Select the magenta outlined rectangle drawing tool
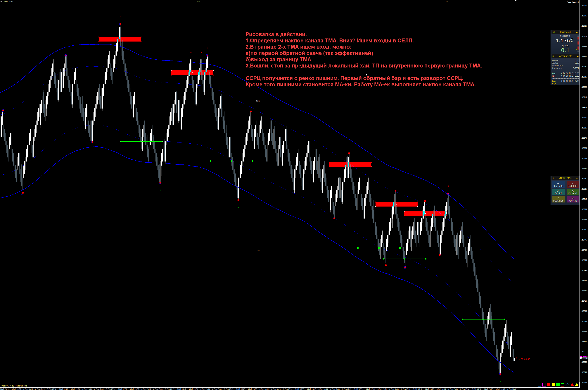Viewport: 588px width, 390px height. point(544,384)
